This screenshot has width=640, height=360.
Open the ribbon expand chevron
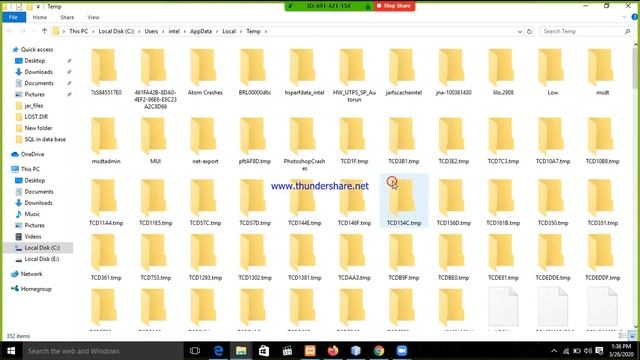click(x=624, y=17)
